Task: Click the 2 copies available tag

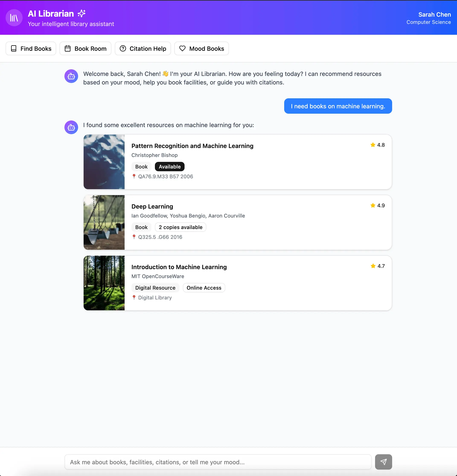Action: click(180, 227)
